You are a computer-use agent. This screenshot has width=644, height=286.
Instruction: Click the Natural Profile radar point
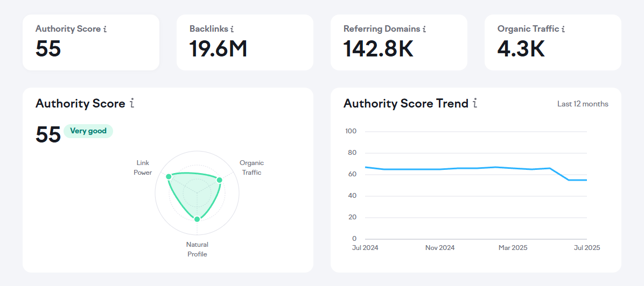point(197,219)
